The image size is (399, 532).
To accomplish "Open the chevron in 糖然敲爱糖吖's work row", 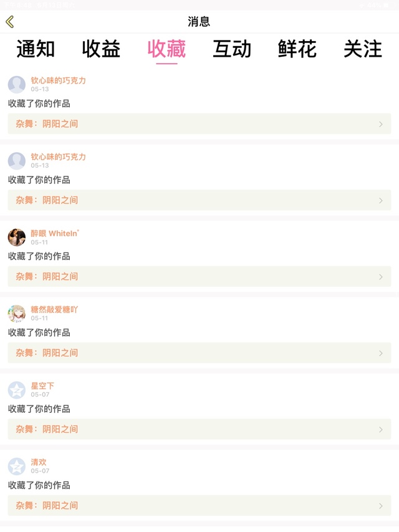I will (381, 353).
